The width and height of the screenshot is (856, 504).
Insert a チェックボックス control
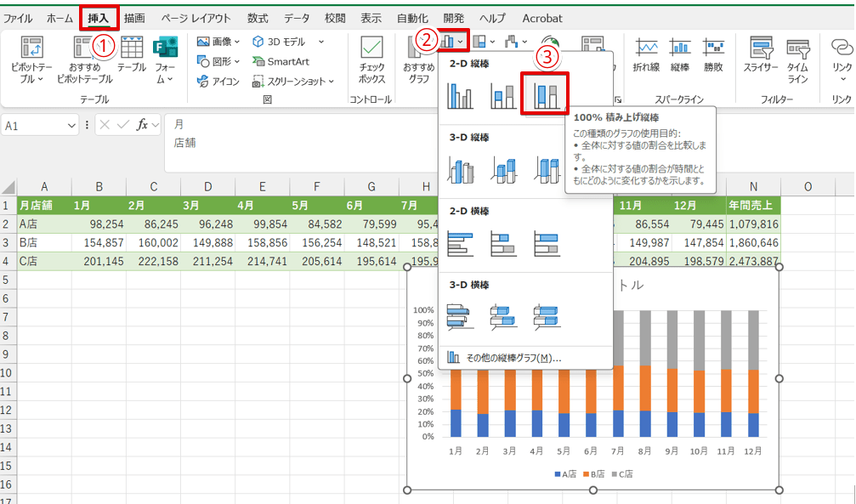(371, 60)
